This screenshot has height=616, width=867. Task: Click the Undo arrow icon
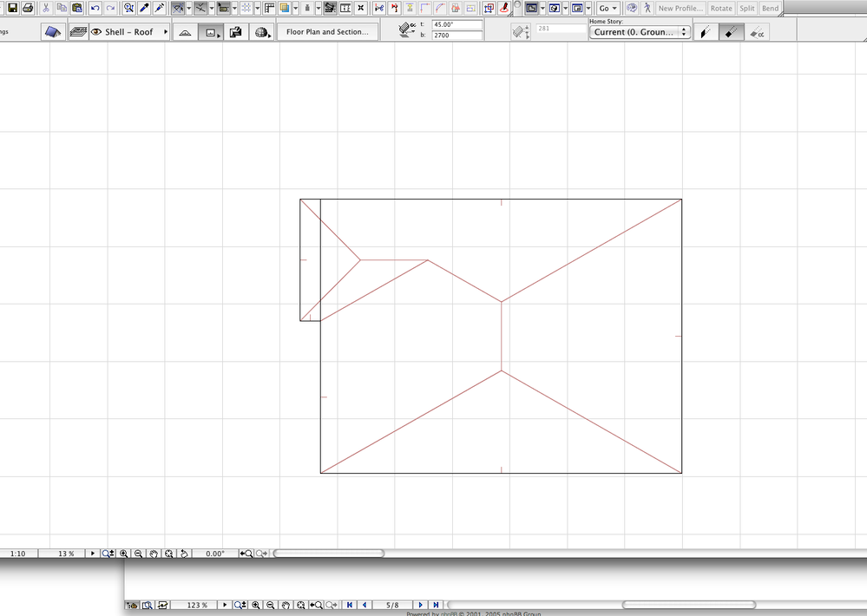(96, 8)
